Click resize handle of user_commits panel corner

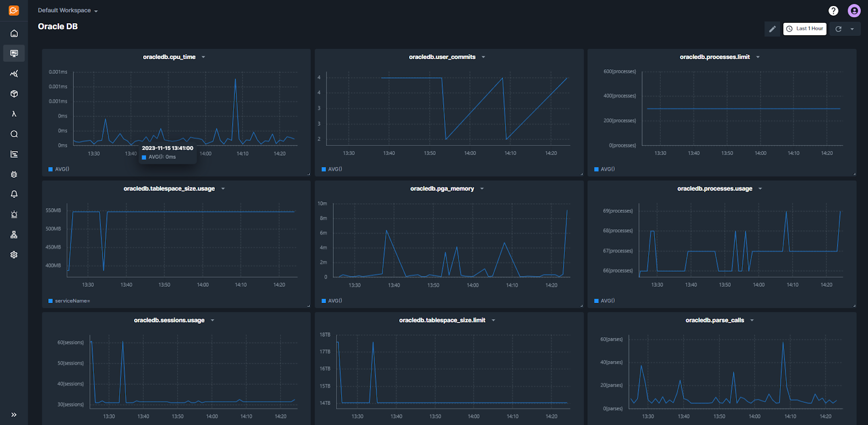tap(581, 173)
